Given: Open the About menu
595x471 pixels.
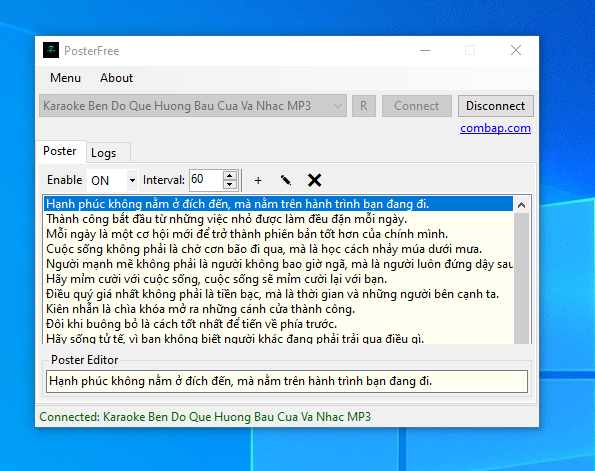Looking at the screenshot, I should click(x=116, y=78).
